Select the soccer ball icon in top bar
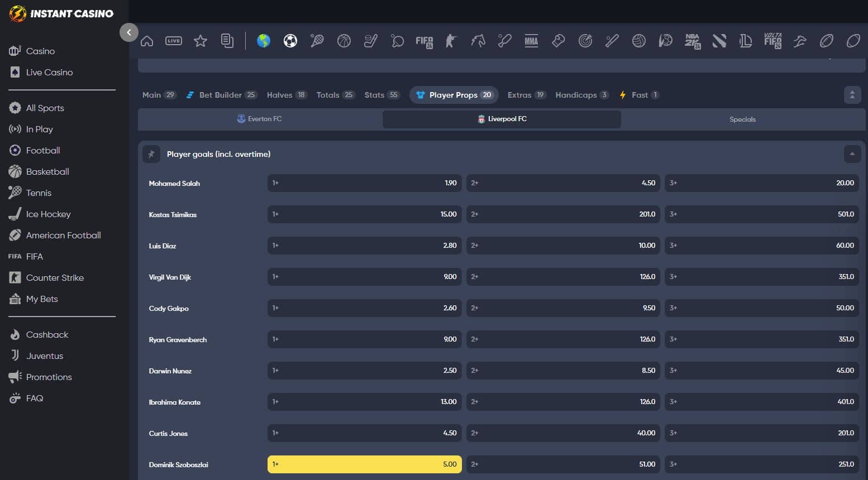The image size is (868, 480). [x=290, y=41]
